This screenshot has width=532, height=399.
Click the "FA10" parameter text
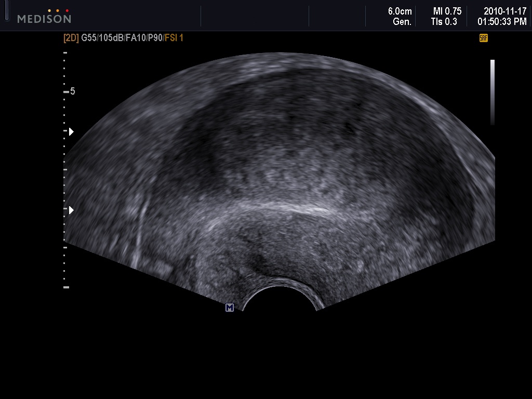(x=136, y=37)
